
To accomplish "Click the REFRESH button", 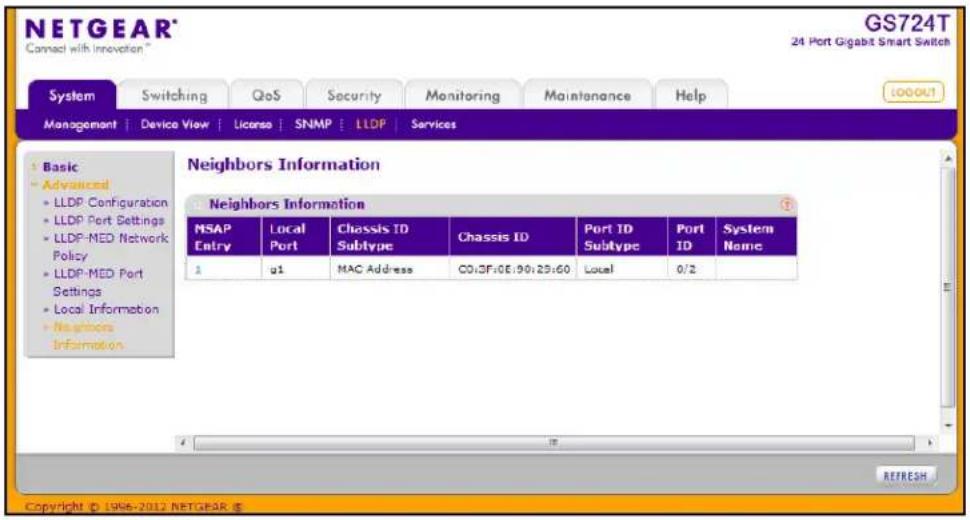I will click(906, 475).
